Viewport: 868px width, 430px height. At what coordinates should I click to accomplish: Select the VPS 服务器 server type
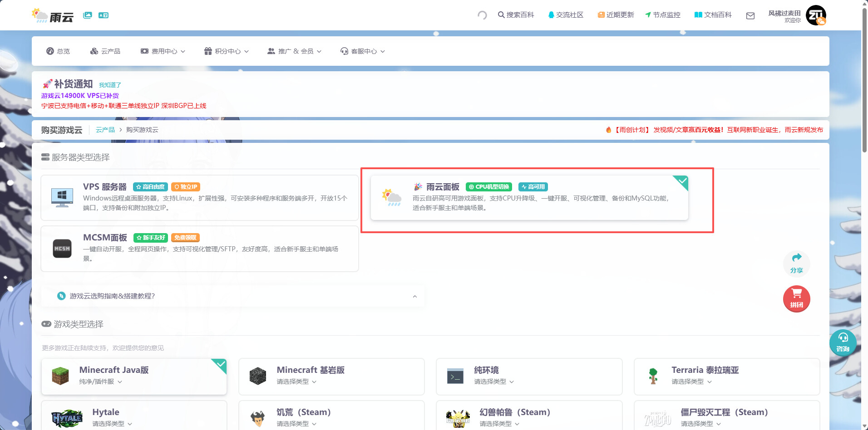[200, 198]
